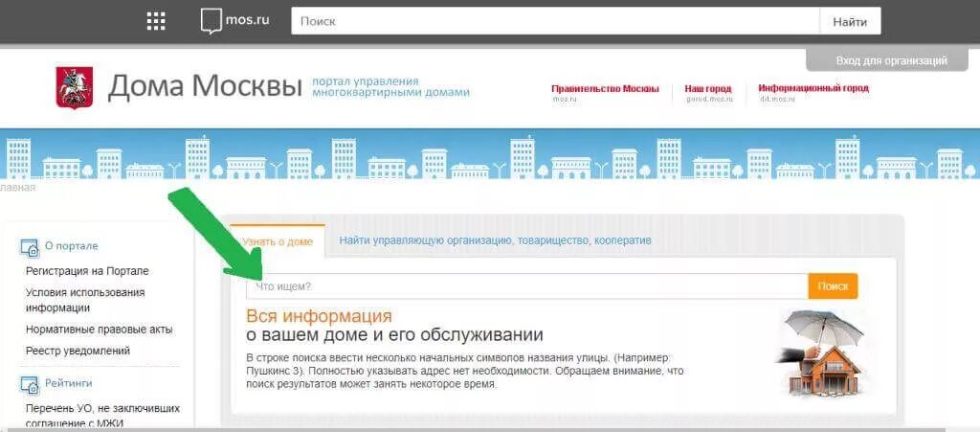Click the портал управления многоквартирными домами subtitle
980x432 pixels.
tap(390, 87)
